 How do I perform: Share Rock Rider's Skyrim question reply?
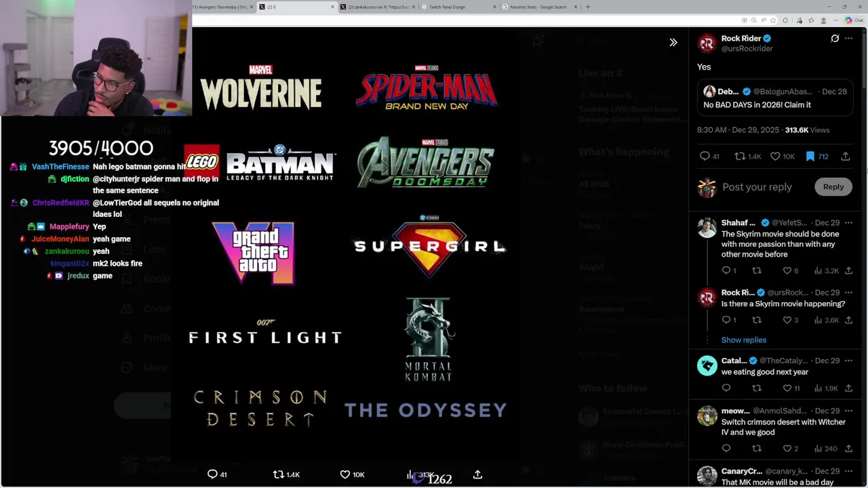click(848, 320)
